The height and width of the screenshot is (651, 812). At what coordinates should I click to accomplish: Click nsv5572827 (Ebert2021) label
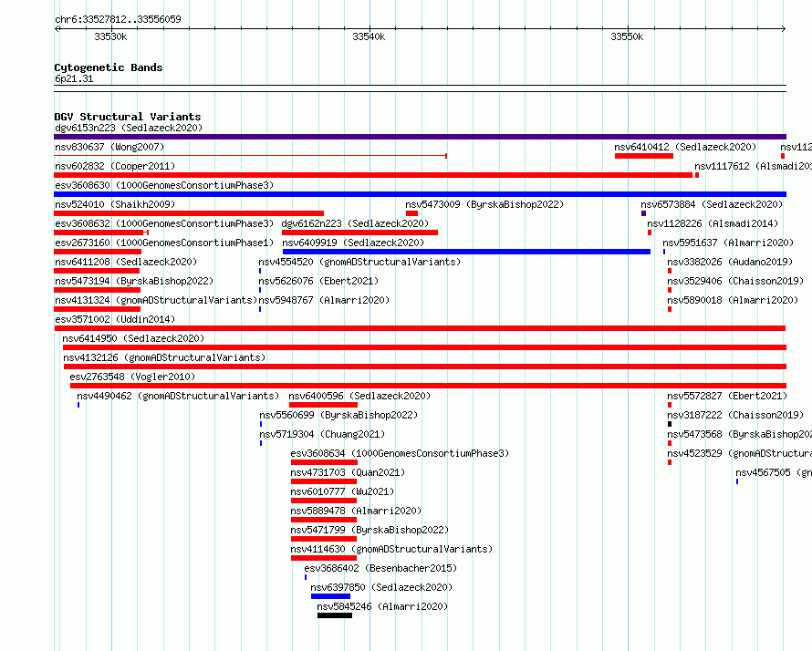coord(727,396)
